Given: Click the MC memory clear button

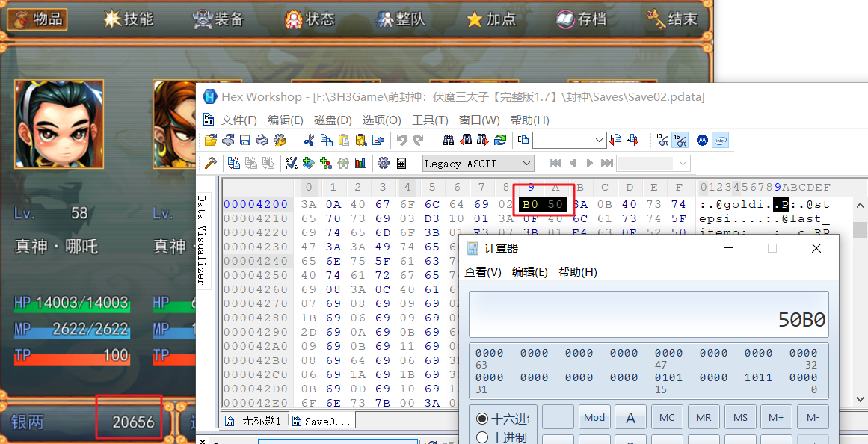Looking at the screenshot, I should coord(667,417).
